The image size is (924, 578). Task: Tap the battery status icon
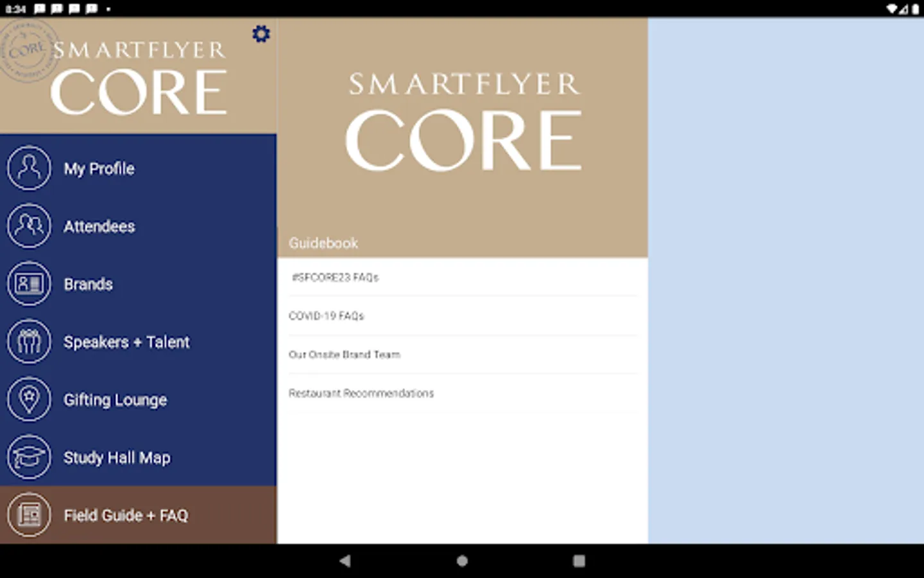[x=916, y=9]
